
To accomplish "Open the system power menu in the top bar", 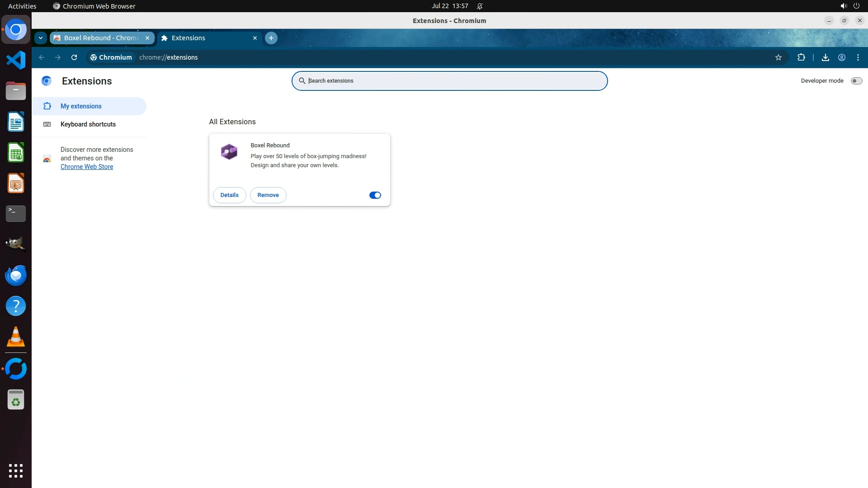I will click(x=856, y=6).
